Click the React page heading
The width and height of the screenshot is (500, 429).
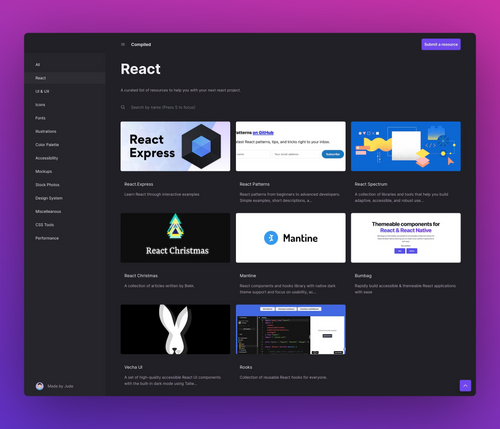[141, 69]
